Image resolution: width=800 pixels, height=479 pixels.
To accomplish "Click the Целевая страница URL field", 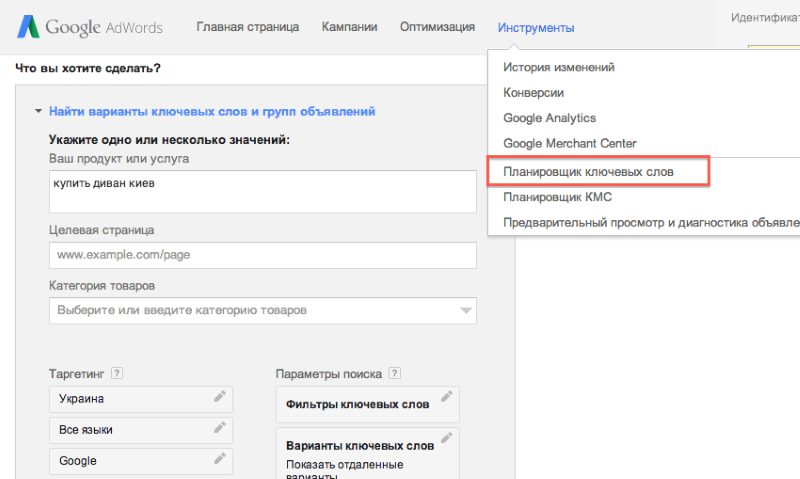I will [263, 255].
